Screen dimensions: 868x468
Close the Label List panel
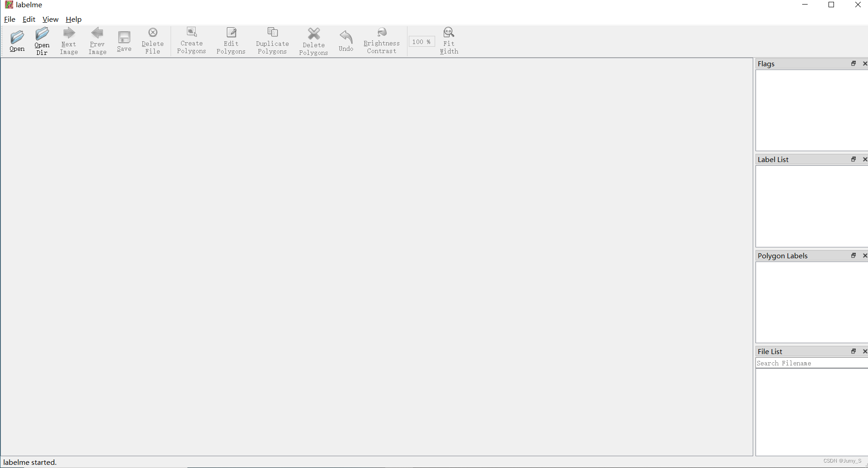coord(865,159)
